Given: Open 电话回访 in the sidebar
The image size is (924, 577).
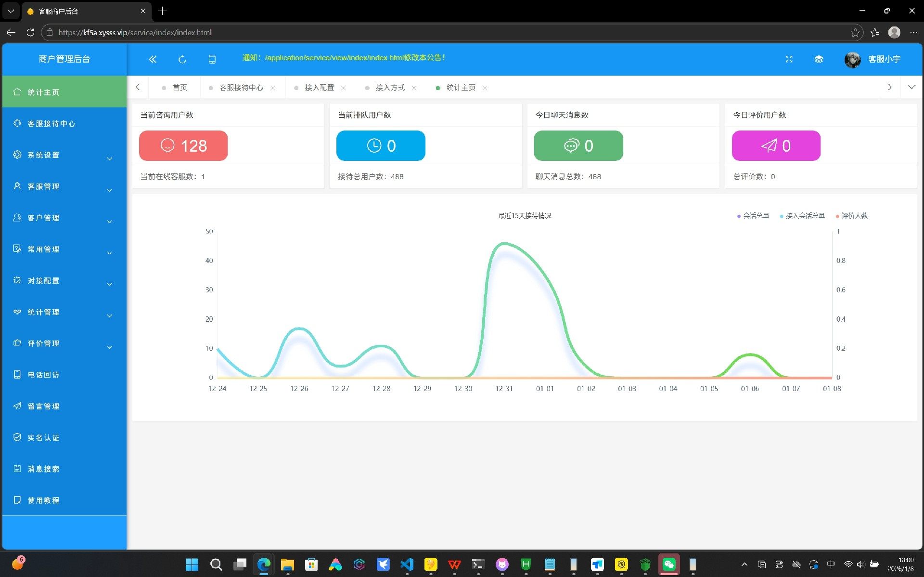Looking at the screenshot, I should 43,375.
